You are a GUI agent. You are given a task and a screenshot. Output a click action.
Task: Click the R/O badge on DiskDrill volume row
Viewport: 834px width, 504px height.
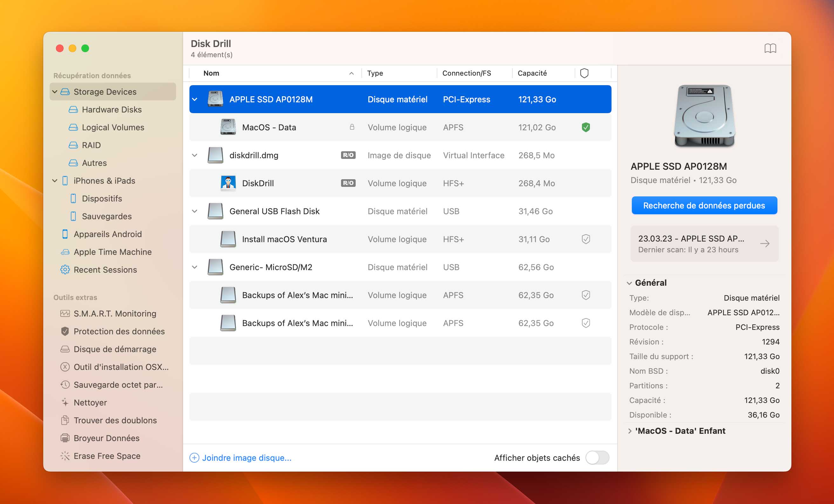tap(348, 183)
